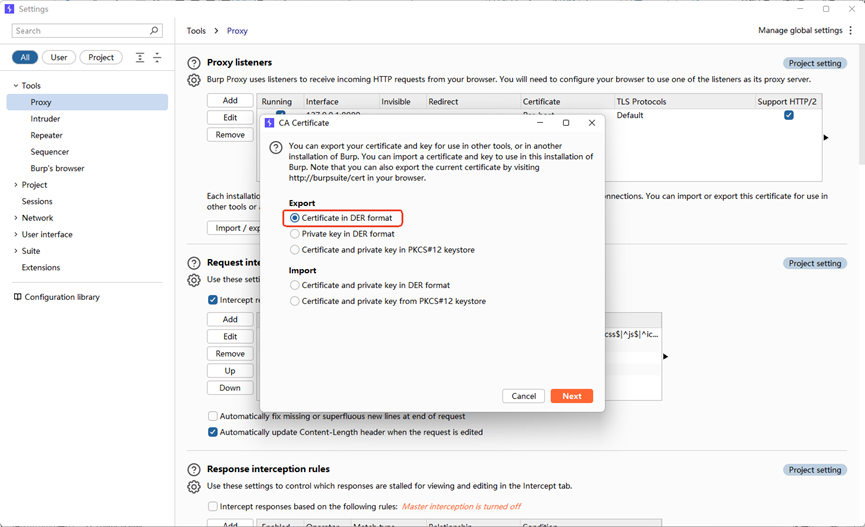The height and width of the screenshot is (527, 865).
Task: Enable intercept responses based on rules
Action: coord(212,507)
